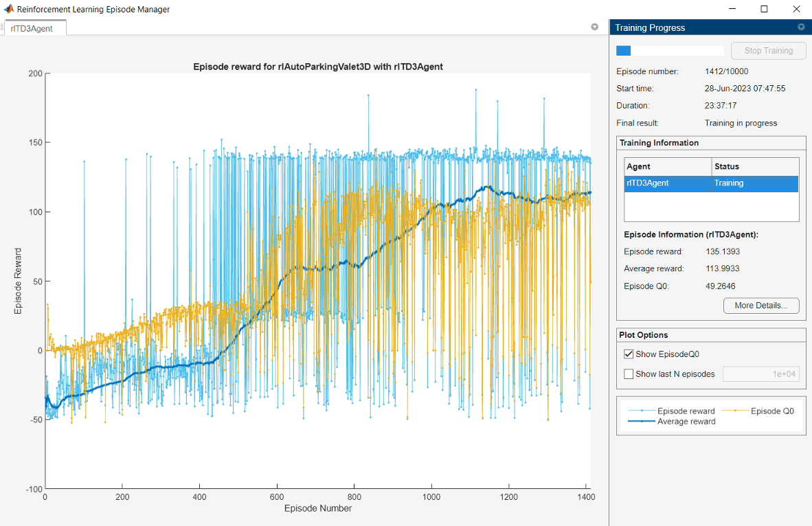Switch to the rlTD3Agent tab
The height and width of the screenshot is (526, 812).
32,28
